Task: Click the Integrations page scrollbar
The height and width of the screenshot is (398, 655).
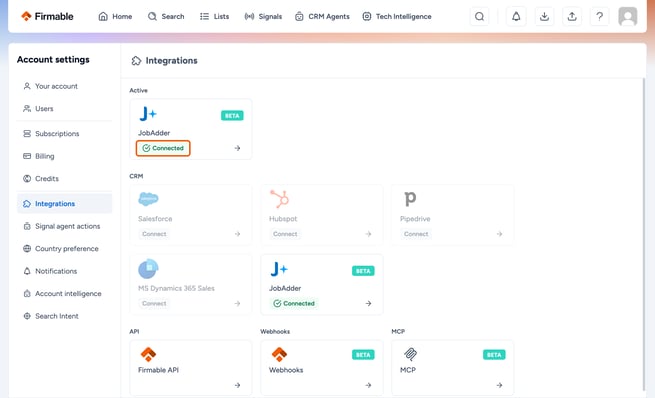Action: 644,234
